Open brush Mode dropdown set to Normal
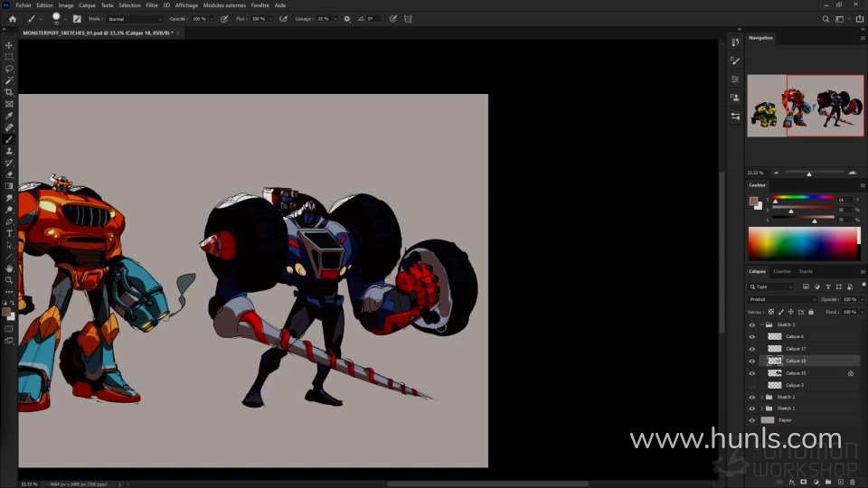The image size is (868, 488). [x=135, y=18]
